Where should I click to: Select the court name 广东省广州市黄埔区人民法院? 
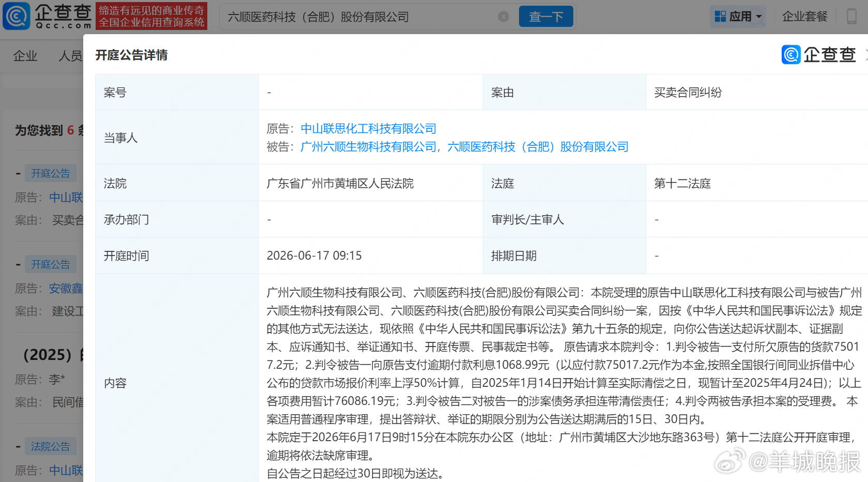coord(340,184)
